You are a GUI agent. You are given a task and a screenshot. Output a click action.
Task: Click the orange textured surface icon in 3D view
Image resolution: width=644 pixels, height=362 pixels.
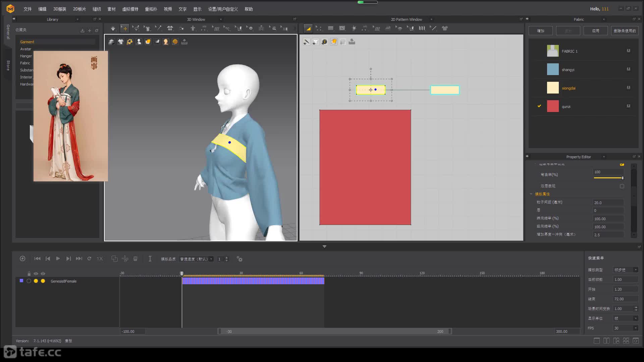pos(148,42)
